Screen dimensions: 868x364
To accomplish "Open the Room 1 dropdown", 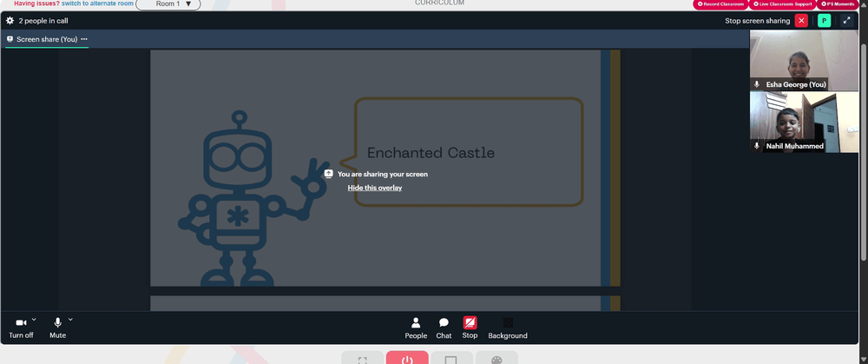I will (x=168, y=4).
